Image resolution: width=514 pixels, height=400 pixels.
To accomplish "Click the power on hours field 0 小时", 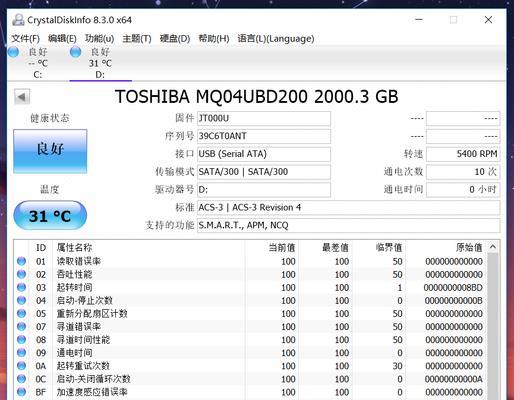I will click(463, 190).
